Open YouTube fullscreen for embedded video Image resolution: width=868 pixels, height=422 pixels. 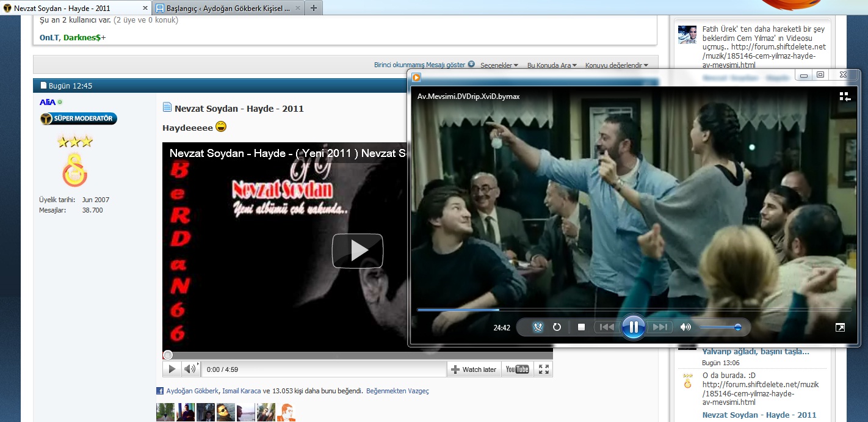pos(544,369)
